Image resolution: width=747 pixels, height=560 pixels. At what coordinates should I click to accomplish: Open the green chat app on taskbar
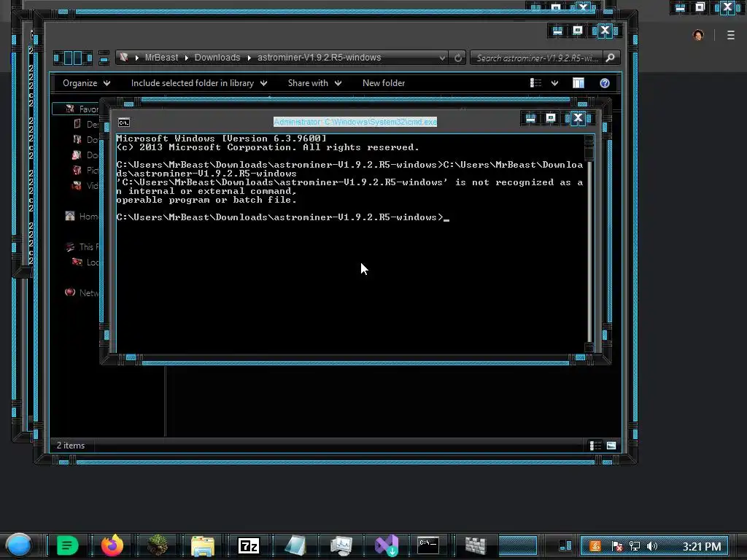[67, 545]
